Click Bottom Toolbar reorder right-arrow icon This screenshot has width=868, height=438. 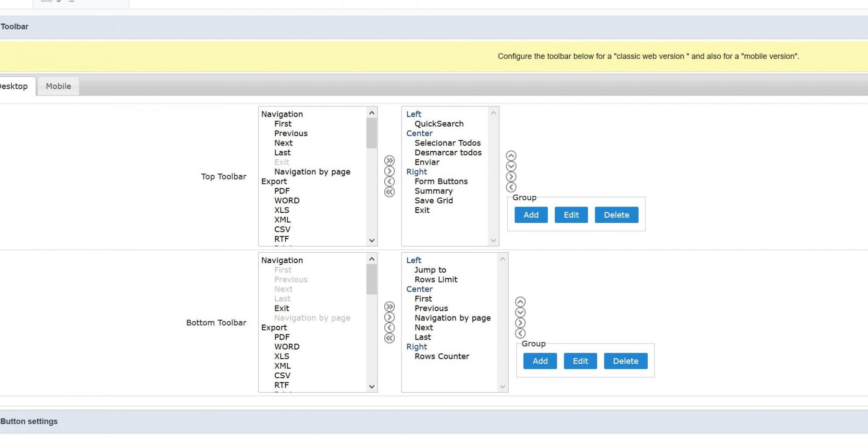520,322
